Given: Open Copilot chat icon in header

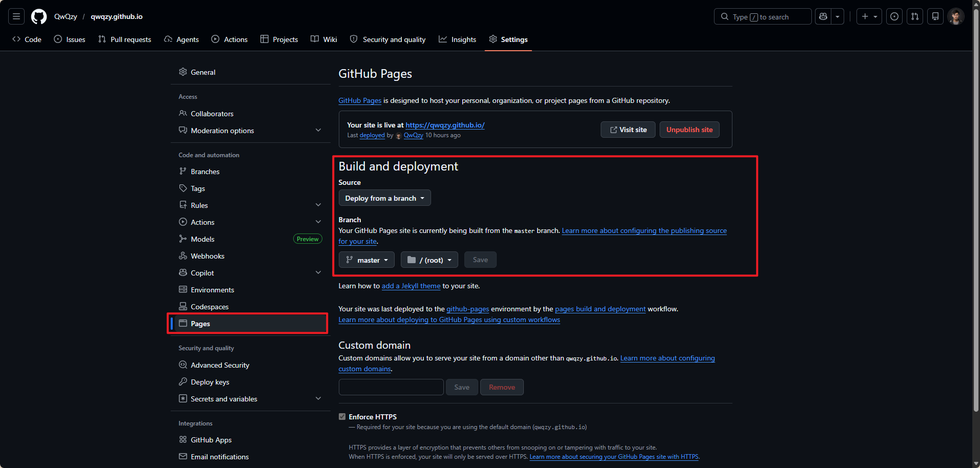Looking at the screenshot, I should coord(823,16).
